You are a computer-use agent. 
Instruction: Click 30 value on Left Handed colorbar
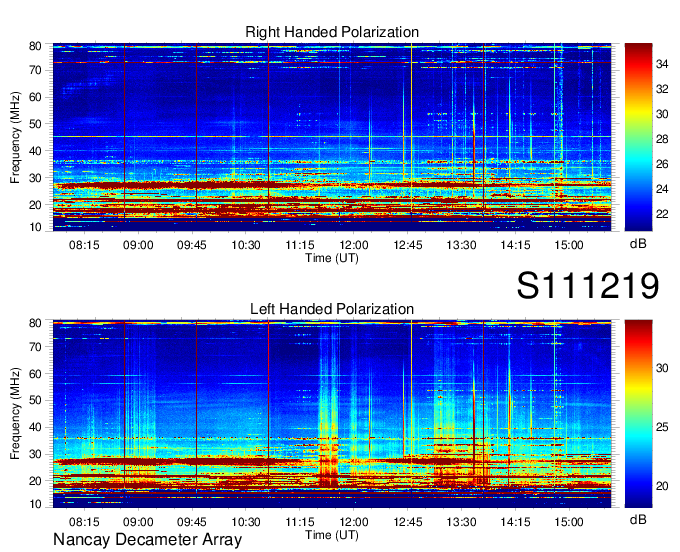pos(662,368)
